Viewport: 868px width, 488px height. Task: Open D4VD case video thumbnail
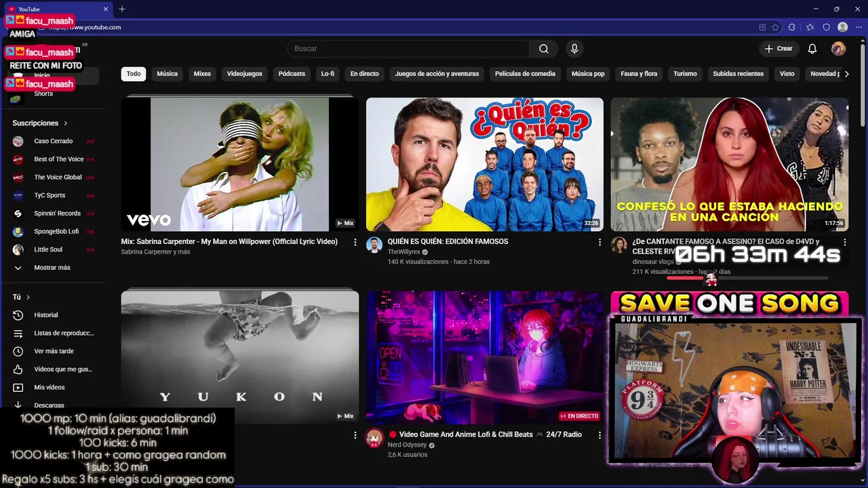[729, 164]
